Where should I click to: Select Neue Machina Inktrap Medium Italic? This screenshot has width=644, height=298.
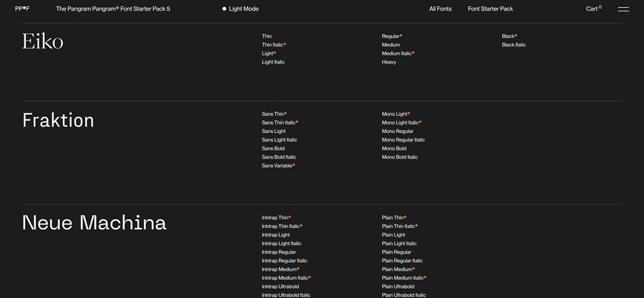tap(286, 278)
